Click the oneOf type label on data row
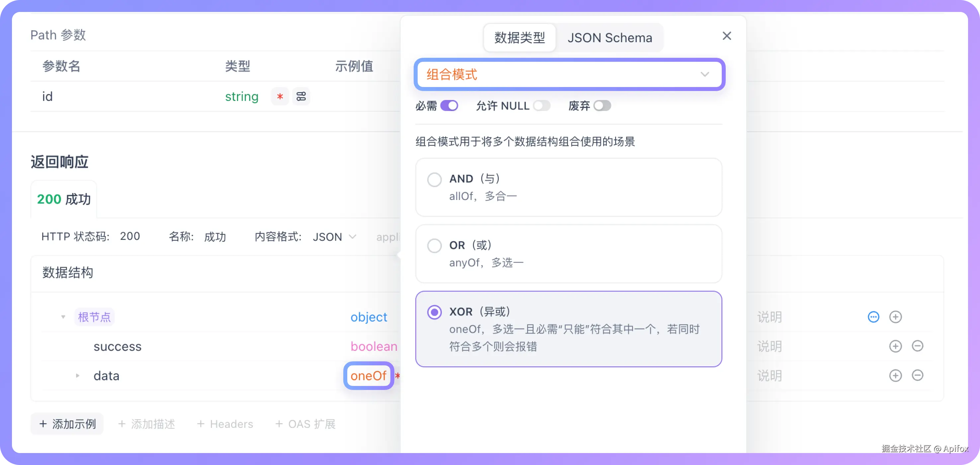Viewport: 980px width, 465px height. tap(368, 376)
